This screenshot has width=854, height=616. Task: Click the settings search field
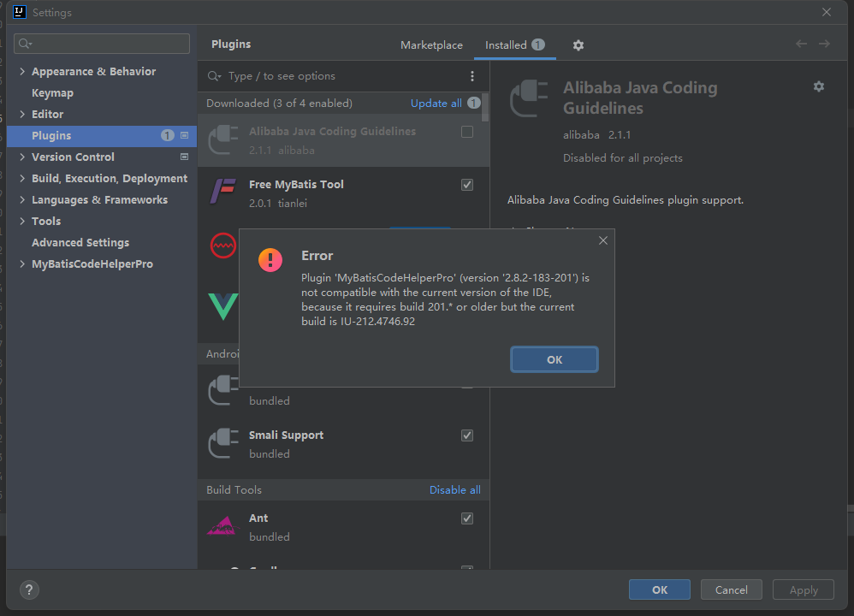point(102,44)
